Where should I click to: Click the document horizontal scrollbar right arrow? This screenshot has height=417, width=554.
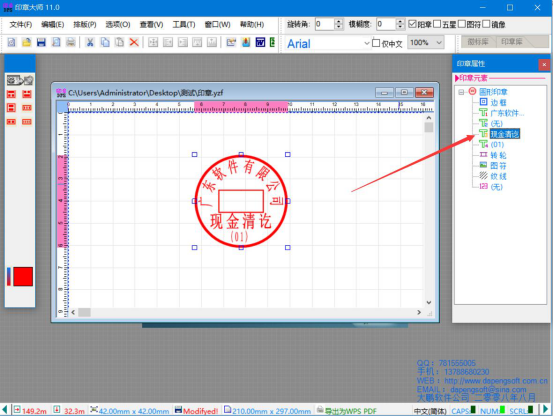coord(419,312)
